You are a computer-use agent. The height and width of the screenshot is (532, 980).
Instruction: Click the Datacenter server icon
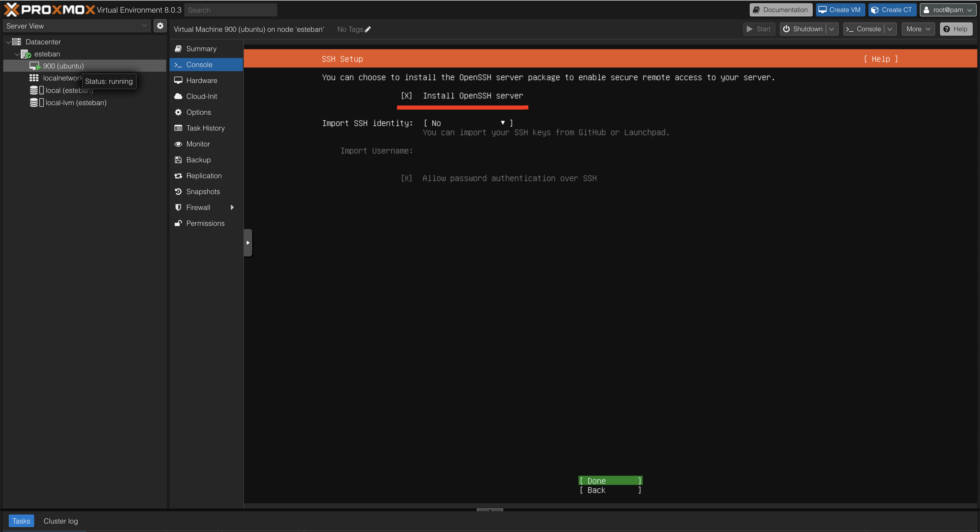pos(16,42)
